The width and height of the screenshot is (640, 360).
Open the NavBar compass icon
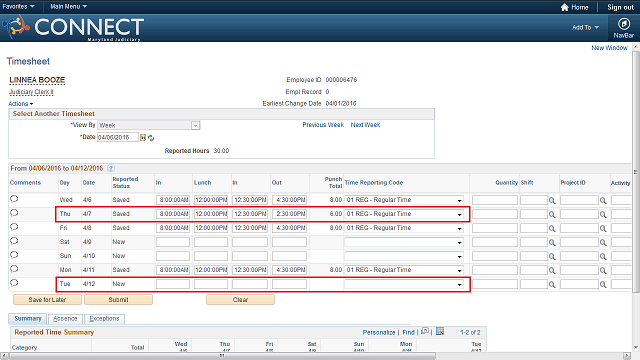623,24
